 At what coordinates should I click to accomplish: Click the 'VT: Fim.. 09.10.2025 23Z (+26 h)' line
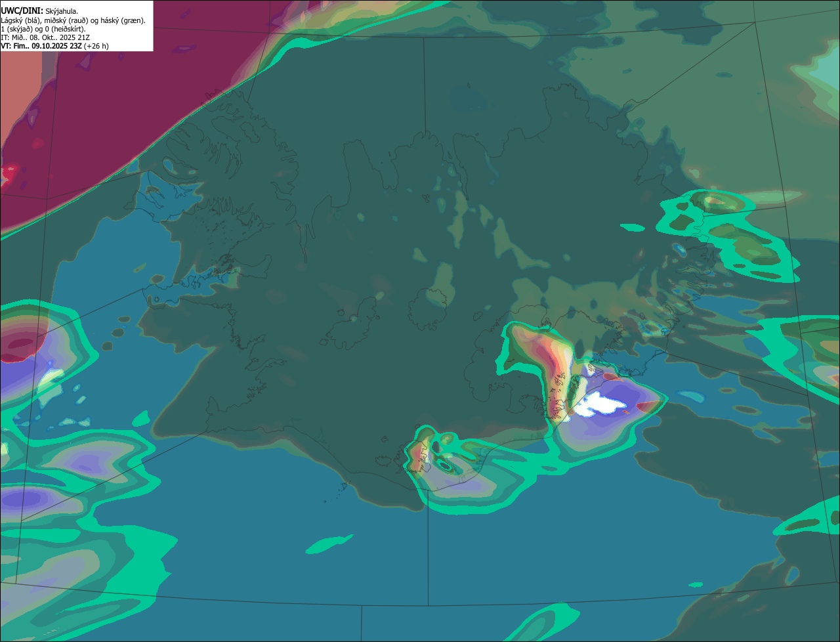coord(54,46)
